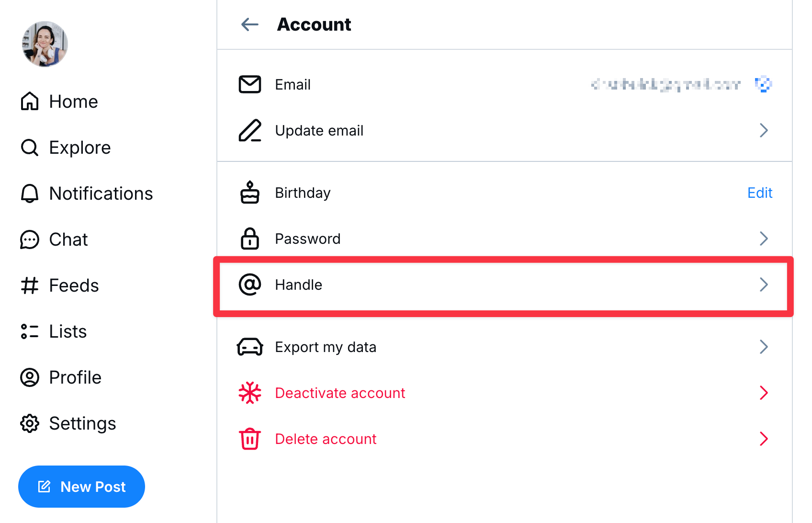Click the @ Handle icon
Image resolution: width=812 pixels, height=523 pixels.
[249, 284]
